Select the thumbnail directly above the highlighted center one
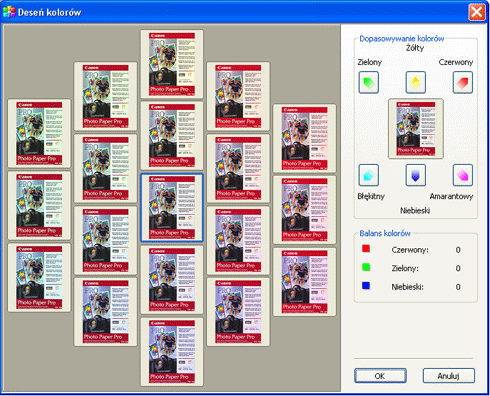Image resolution: width=490 pixels, height=396 pixels. 172,136
